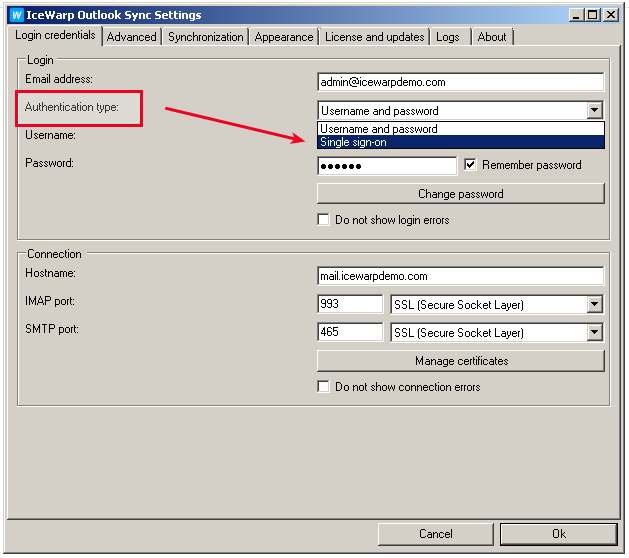Viewport: 629px width, 558px height.
Task: Click the Change password button
Action: [461, 194]
